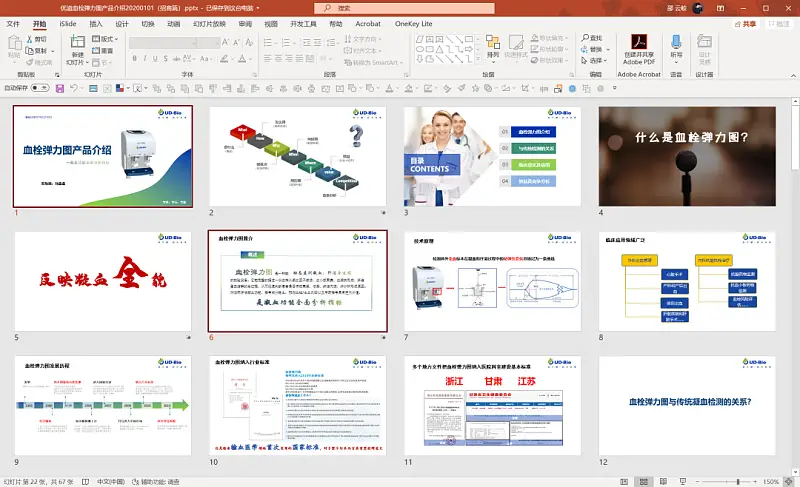Select the text box shape in the gallery
This screenshot has width=800, height=487.
point(430,39)
